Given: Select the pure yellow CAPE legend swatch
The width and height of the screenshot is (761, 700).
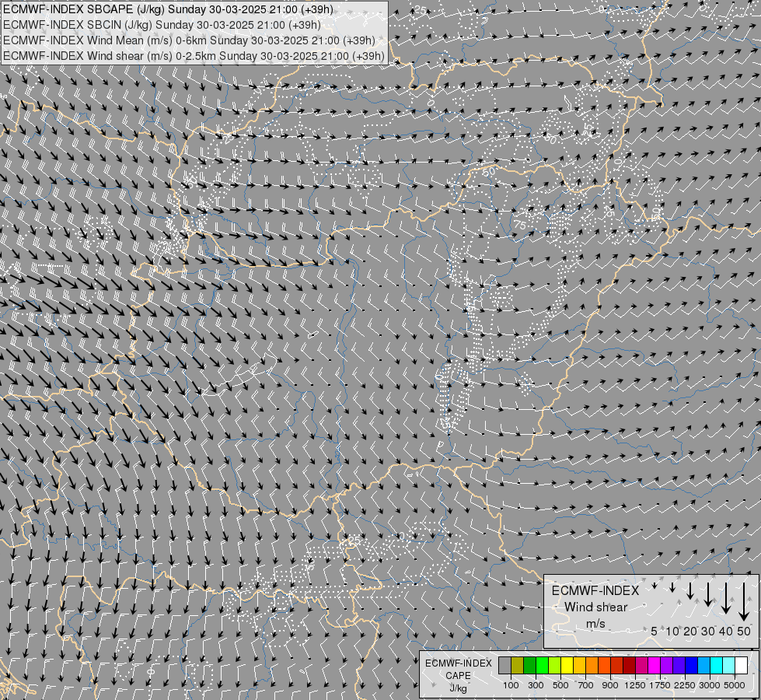Looking at the screenshot, I should click(x=567, y=666).
